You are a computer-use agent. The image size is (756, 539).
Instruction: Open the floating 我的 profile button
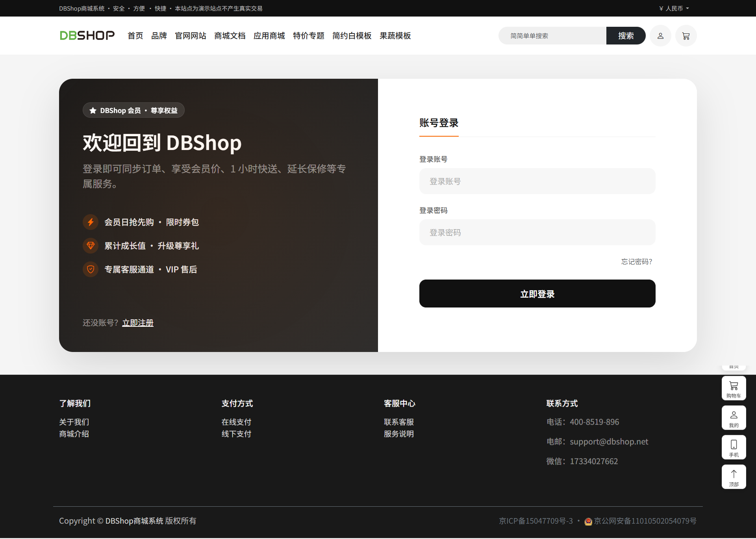click(x=734, y=418)
